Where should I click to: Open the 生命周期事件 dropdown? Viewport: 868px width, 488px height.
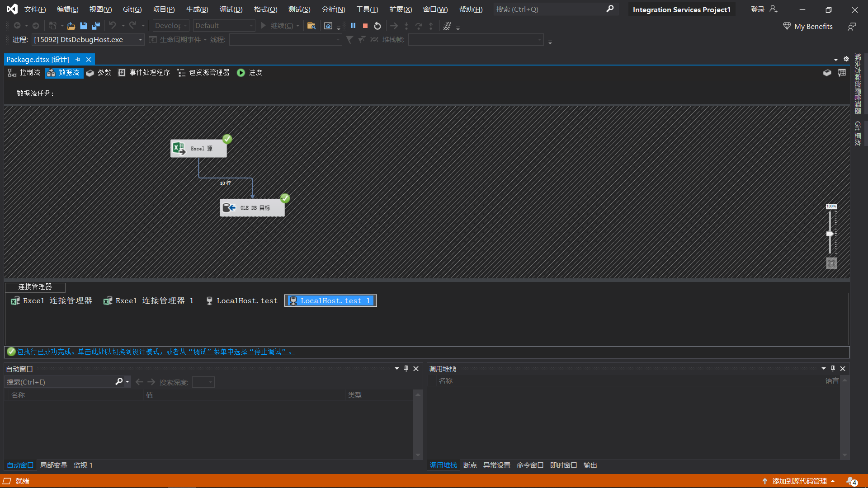(205, 40)
